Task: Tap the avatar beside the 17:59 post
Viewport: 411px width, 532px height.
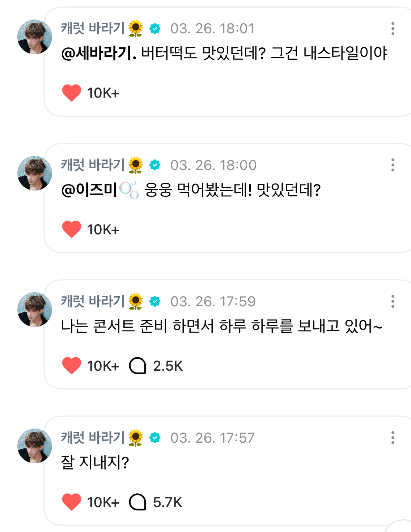Action: (35, 310)
